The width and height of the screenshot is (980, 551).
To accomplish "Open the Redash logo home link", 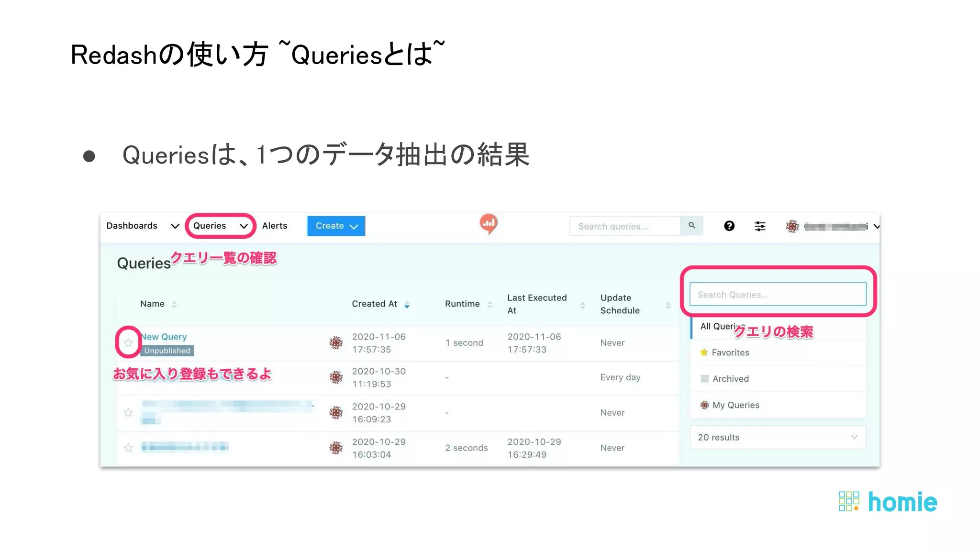I will pos(489,224).
